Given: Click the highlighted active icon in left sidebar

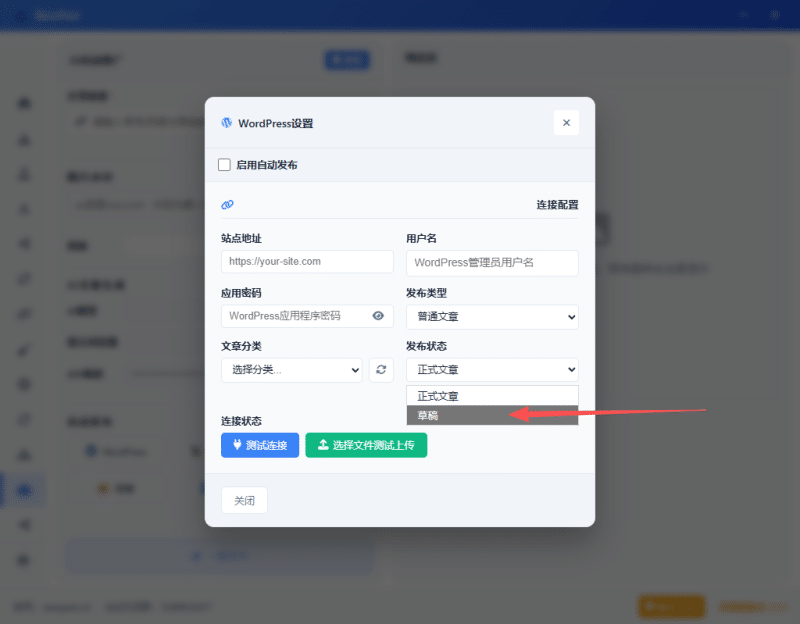Looking at the screenshot, I should tap(24, 490).
